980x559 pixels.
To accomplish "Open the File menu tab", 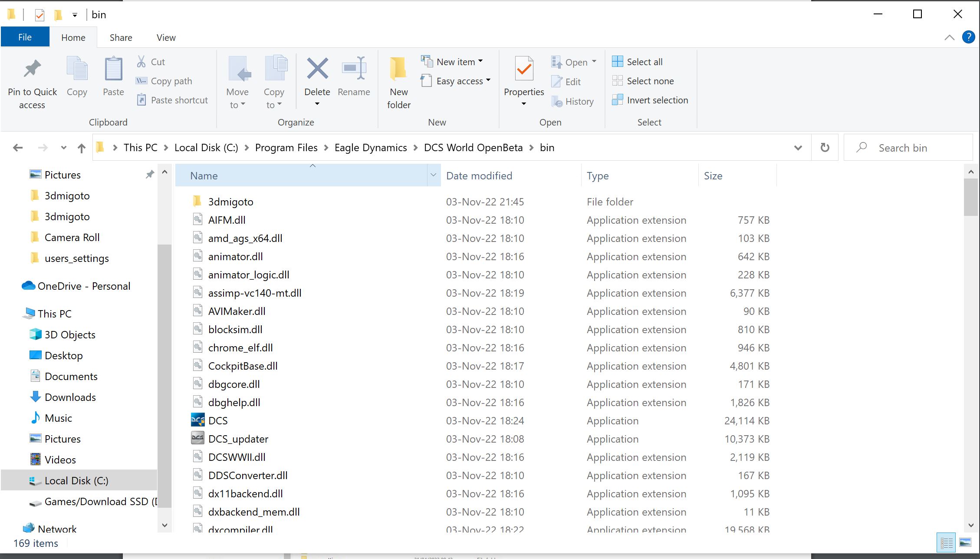I will click(x=25, y=37).
